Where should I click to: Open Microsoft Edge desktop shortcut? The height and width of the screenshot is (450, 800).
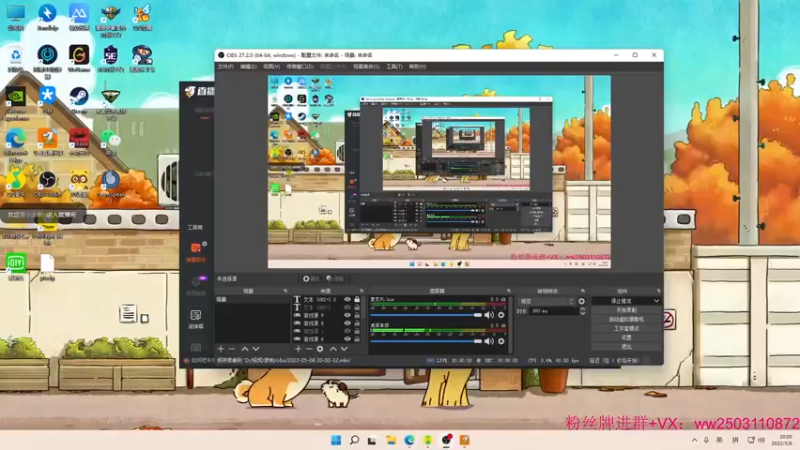pos(16,145)
